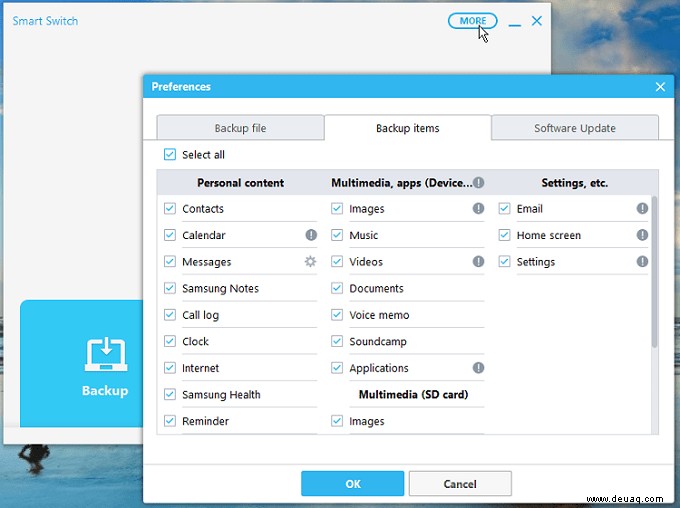Click the OK button
This screenshot has height=508, width=680.
coord(353,484)
